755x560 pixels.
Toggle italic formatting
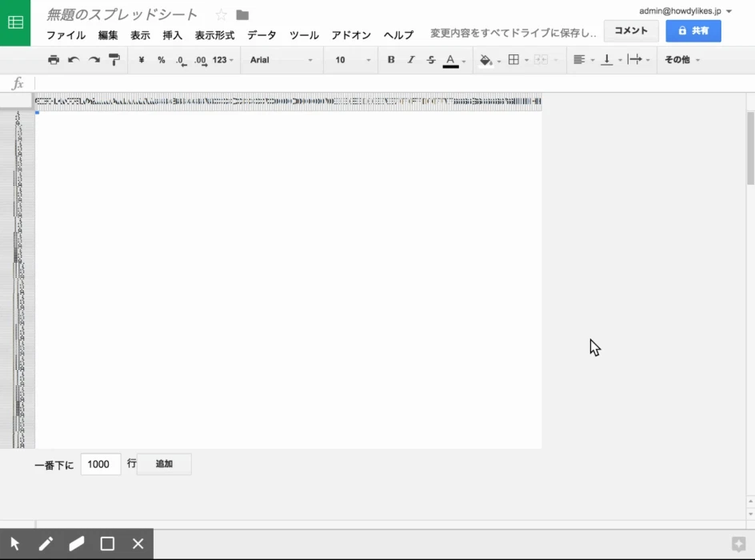[411, 60]
